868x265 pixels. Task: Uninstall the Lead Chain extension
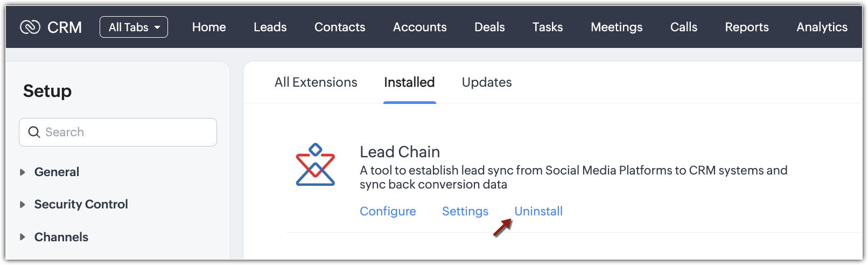[538, 211]
